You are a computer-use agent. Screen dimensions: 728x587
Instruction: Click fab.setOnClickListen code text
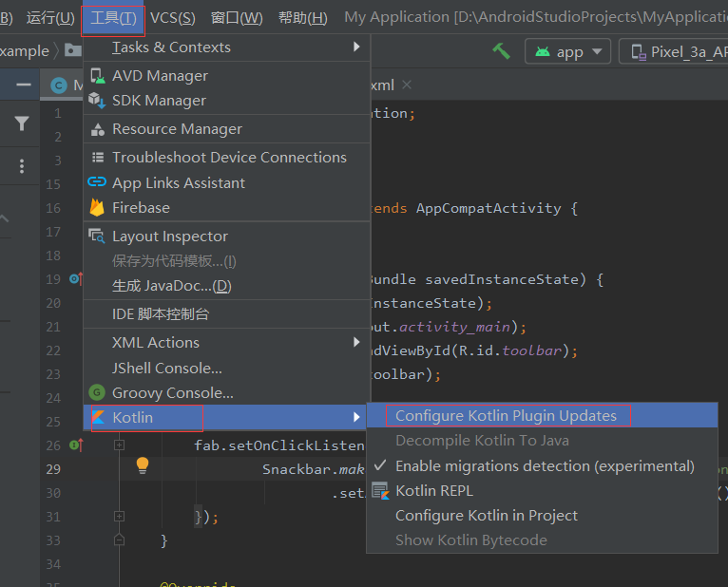tap(279, 445)
